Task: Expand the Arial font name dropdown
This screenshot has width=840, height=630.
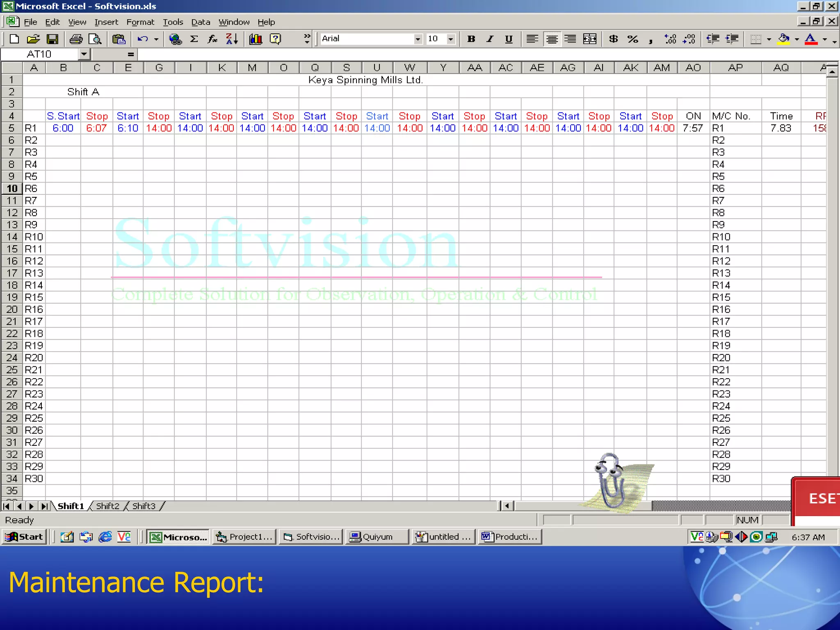Action: click(x=418, y=39)
